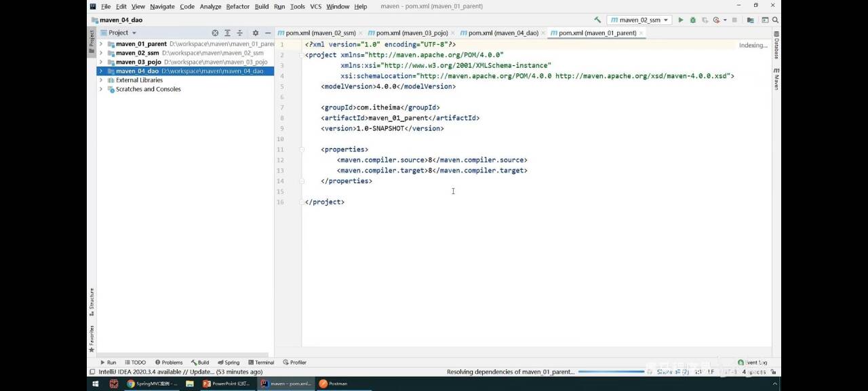Click Resolving dependencies of maven_01_parent text
The image size is (868, 391).
pyautogui.click(x=511, y=372)
